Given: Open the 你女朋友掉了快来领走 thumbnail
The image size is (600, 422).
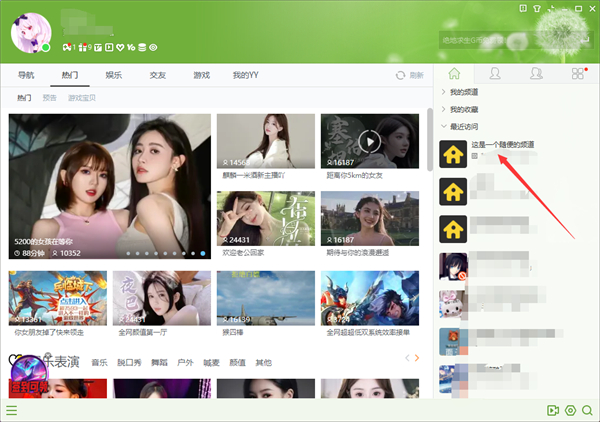Looking at the screenshot, I should (x=58, y=298).
